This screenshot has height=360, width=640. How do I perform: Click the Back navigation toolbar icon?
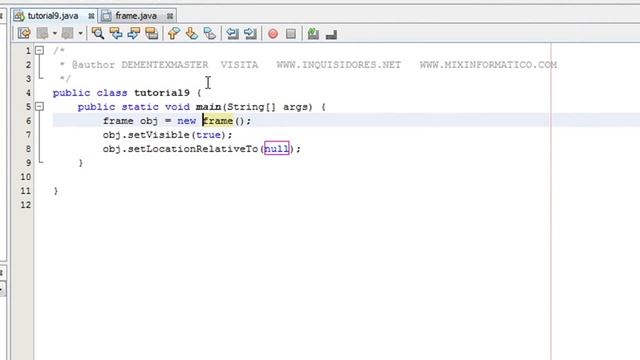(x=42, y=33)
